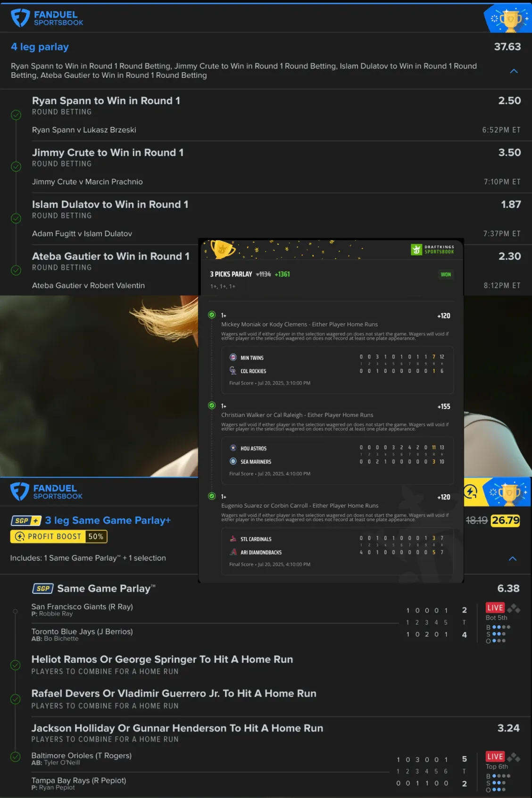Click the trophy icon on the DraftKings slip
The width and height of the screenshot is (532, 798).
222,249
